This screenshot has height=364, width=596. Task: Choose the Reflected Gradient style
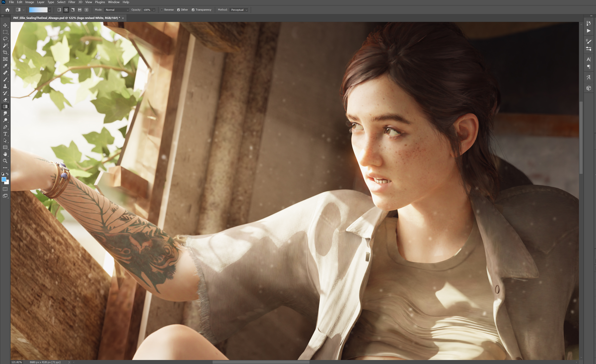coord(80,10)
